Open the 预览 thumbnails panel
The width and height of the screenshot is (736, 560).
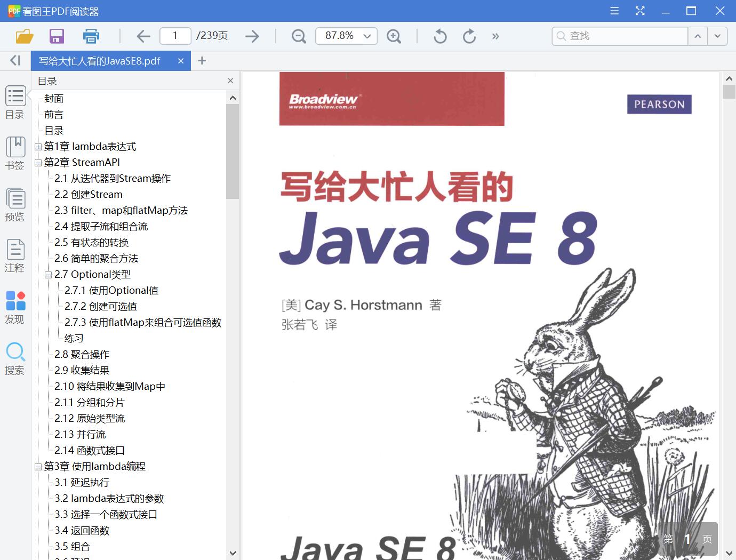[x=15, y=205]
